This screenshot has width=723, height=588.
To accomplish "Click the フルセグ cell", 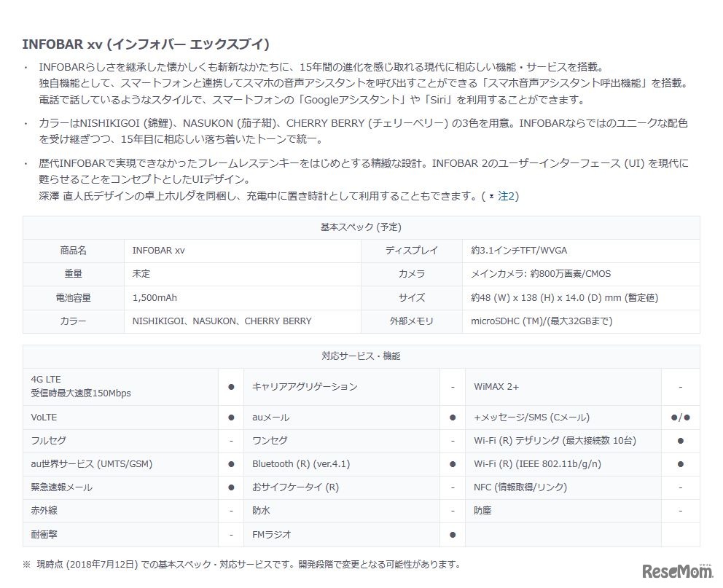I will point(120,441).
